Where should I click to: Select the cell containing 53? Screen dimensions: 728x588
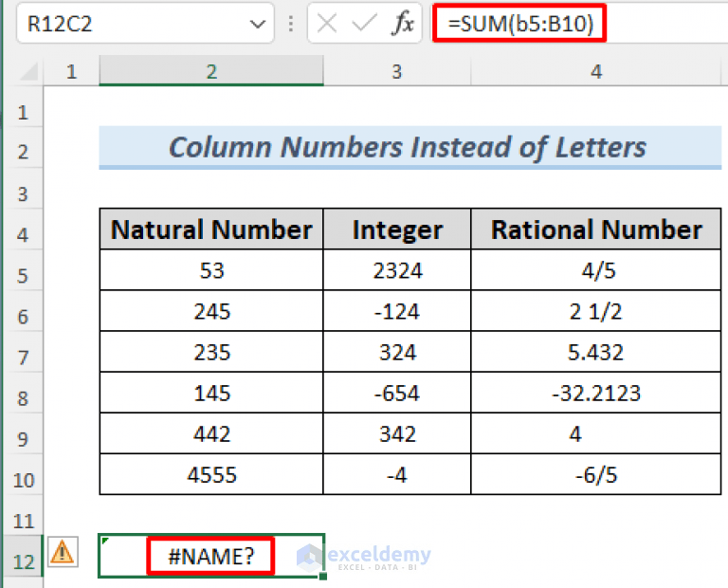click(x=211, y=270)
